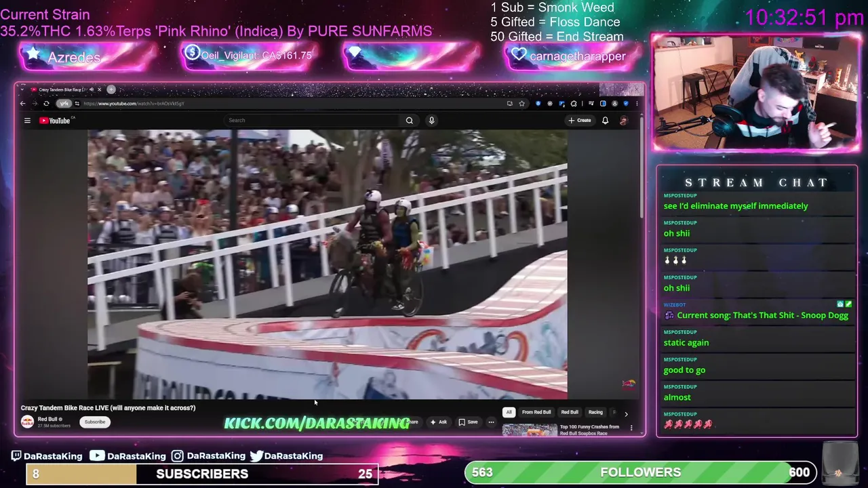Click the 'Oeil_Vigilant: CA$161.75' banner

tap(256, 56)
